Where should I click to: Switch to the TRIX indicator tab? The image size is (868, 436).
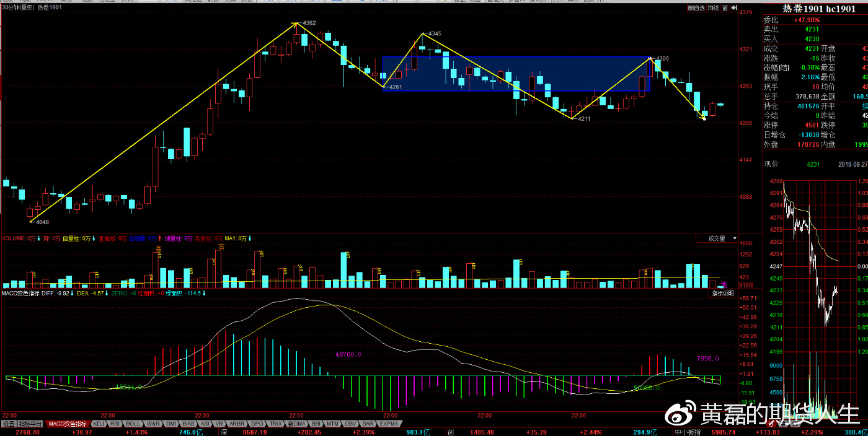[276, 424]
